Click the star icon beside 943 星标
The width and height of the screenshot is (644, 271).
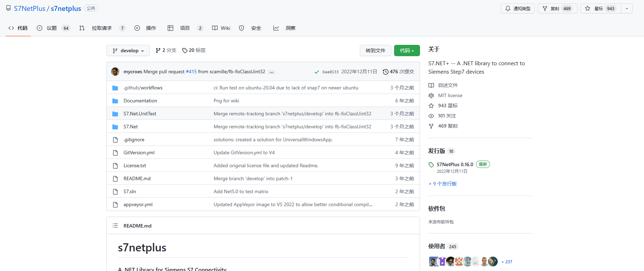click(431, 106)
